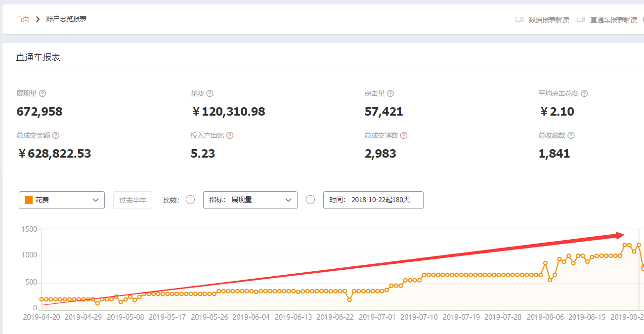The height and width of the screenshot is (334, 644).
Task: Go to 首页 breadcrumb
Action: 22,19
